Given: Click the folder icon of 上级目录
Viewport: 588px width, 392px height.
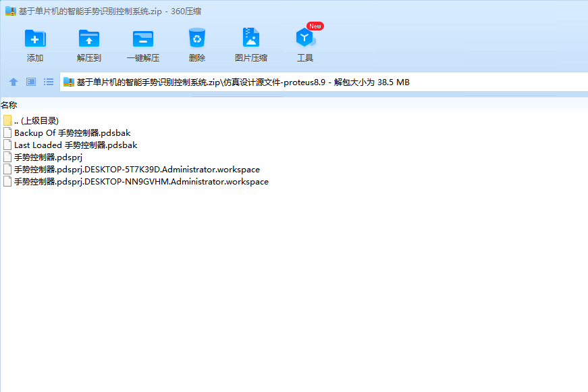Looking at the screenshot, I should coord(7,120).
